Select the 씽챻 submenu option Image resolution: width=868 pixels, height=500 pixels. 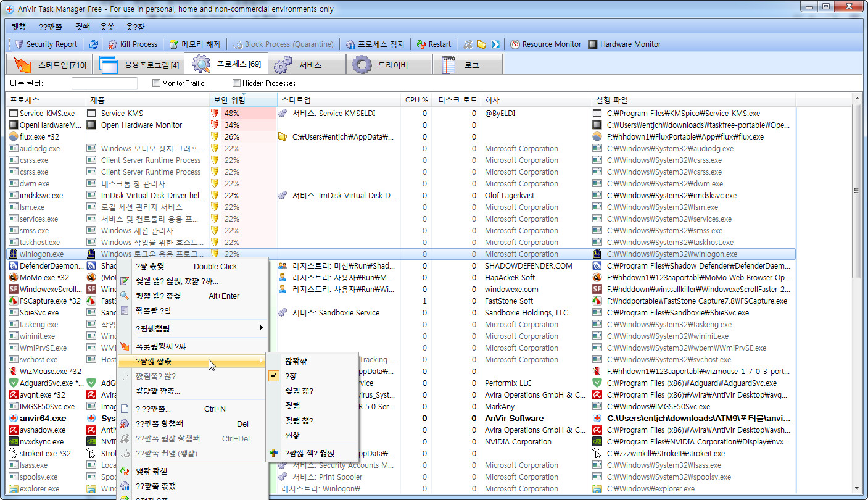(312, 435)
